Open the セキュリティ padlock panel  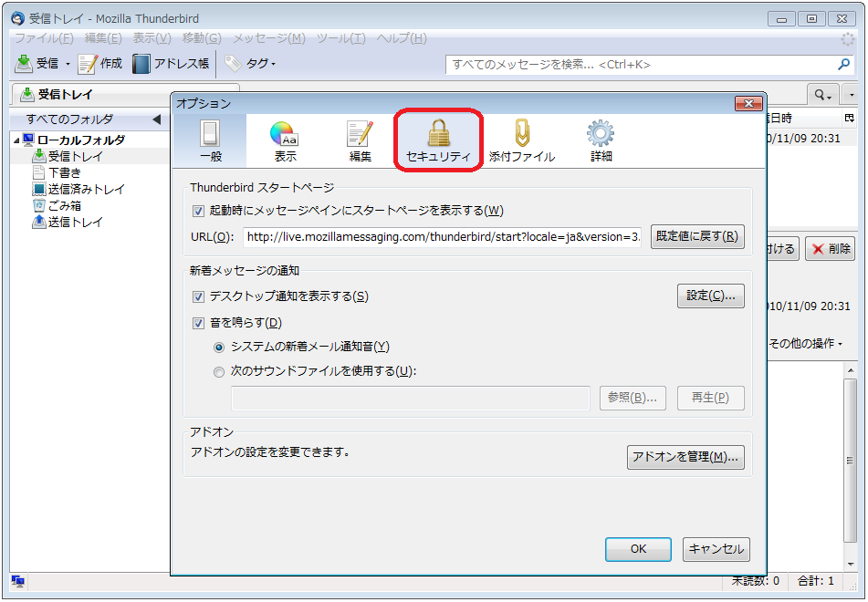point(438,141)
